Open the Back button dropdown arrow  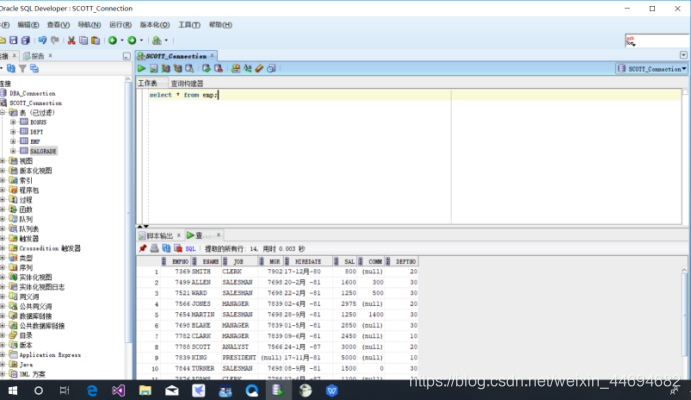click(122, 40)
